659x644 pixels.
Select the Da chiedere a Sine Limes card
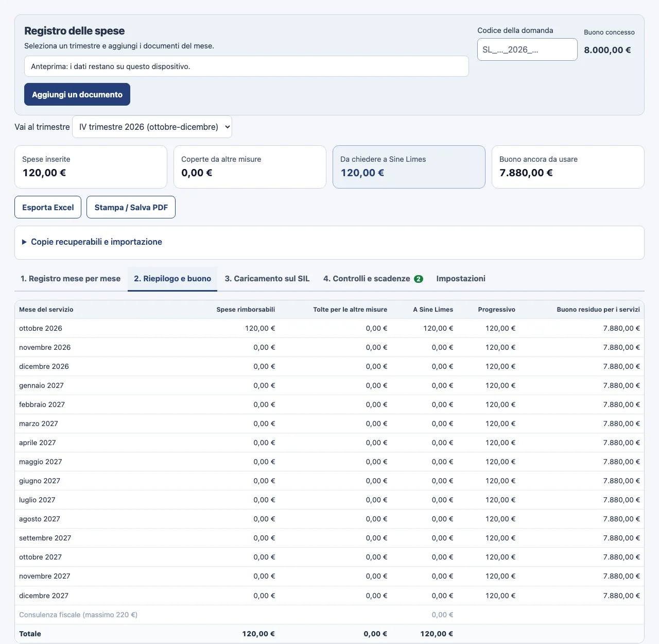point(409,167)
